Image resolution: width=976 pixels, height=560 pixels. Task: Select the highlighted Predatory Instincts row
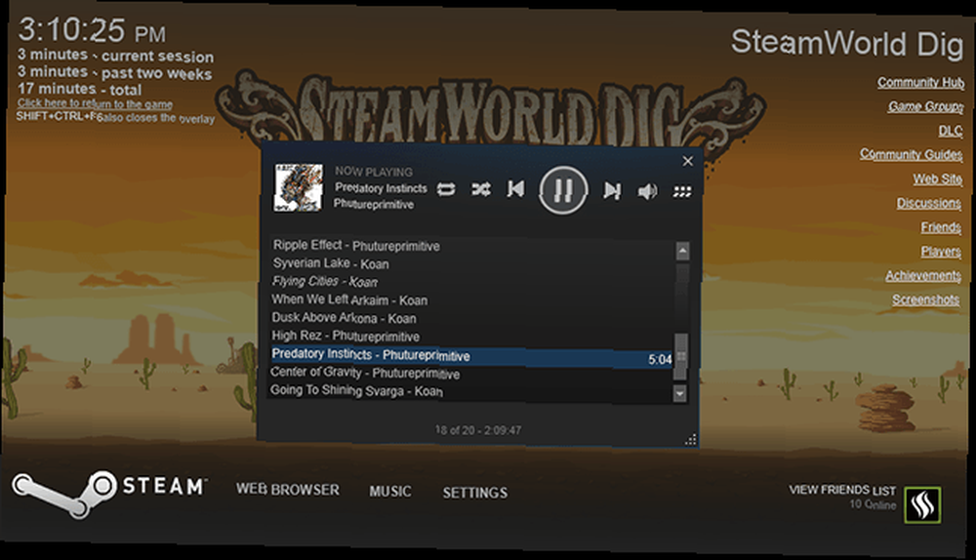point(471,356)
